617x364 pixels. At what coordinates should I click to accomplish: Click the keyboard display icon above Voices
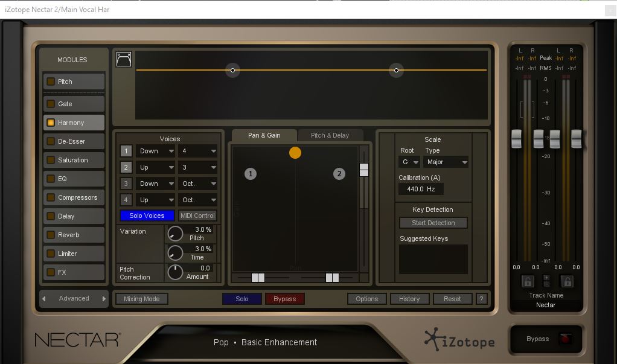pos(124,59)
